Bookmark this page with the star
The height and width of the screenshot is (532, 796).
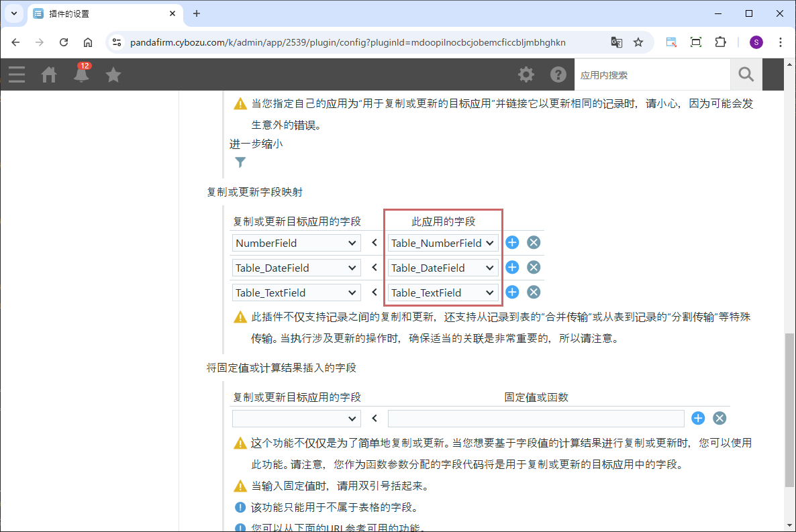click(638, 42)
